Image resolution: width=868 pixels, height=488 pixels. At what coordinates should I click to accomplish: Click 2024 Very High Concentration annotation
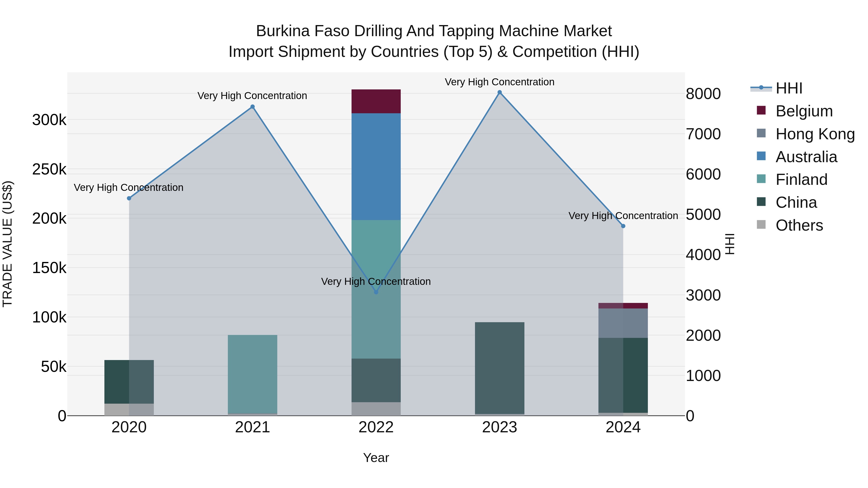(623, 216)
